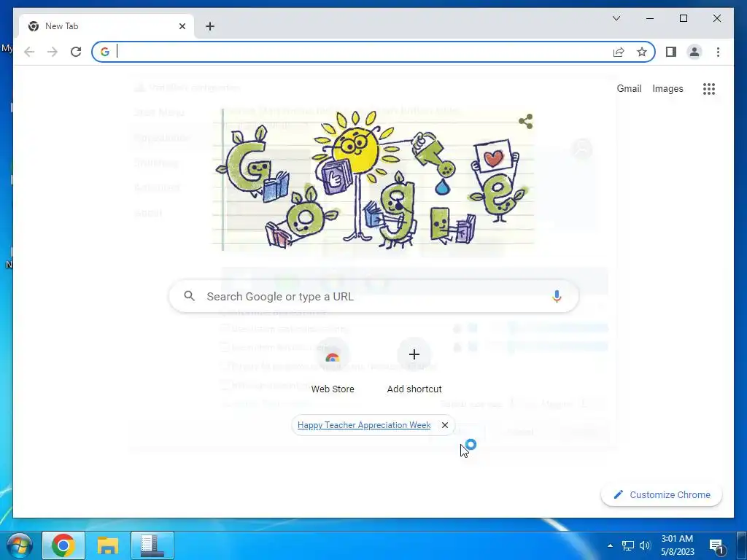Open the notification center icon

coord(716,545)
